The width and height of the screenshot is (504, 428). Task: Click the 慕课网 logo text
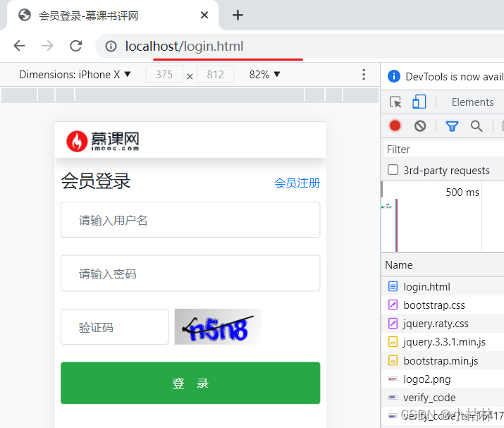click(x=115, y=141)
